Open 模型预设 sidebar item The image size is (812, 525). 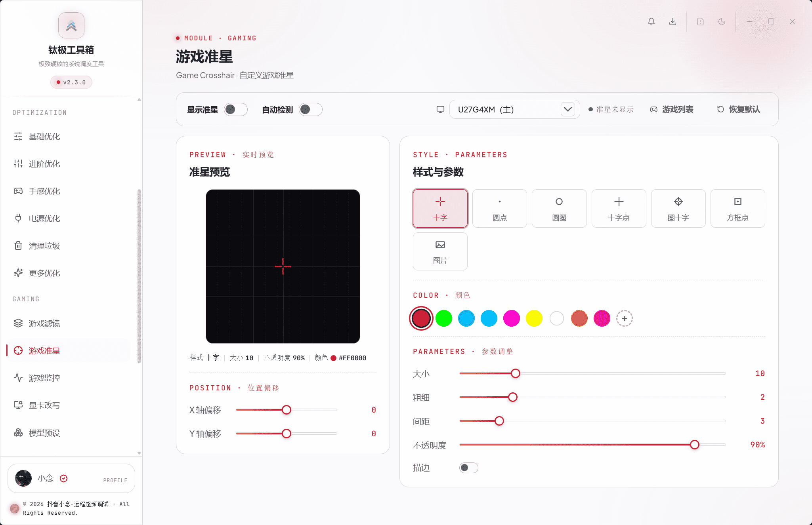pos(68,433)
